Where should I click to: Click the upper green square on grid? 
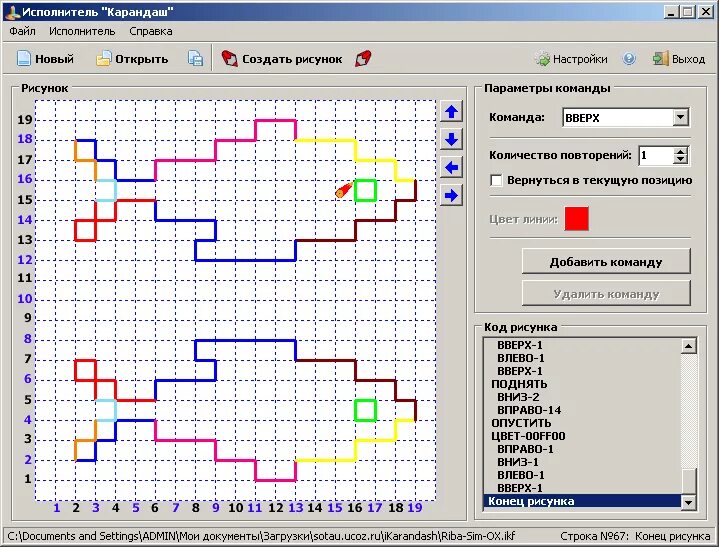click(x=365, y=190)
